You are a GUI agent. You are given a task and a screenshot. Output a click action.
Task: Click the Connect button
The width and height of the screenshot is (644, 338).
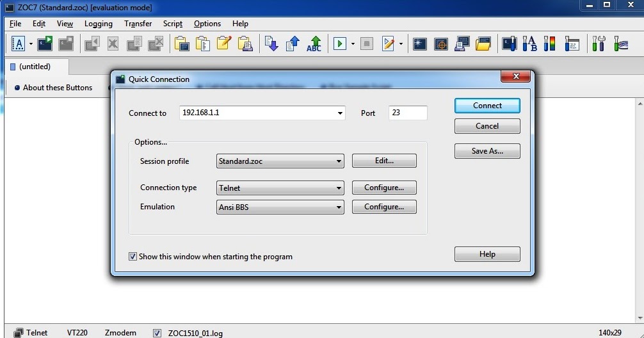(487, 106)
